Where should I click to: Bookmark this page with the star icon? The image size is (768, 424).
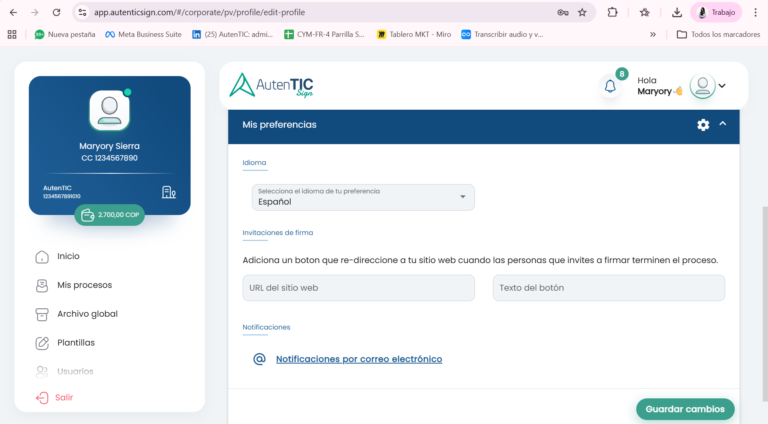[x=582, y=12]
